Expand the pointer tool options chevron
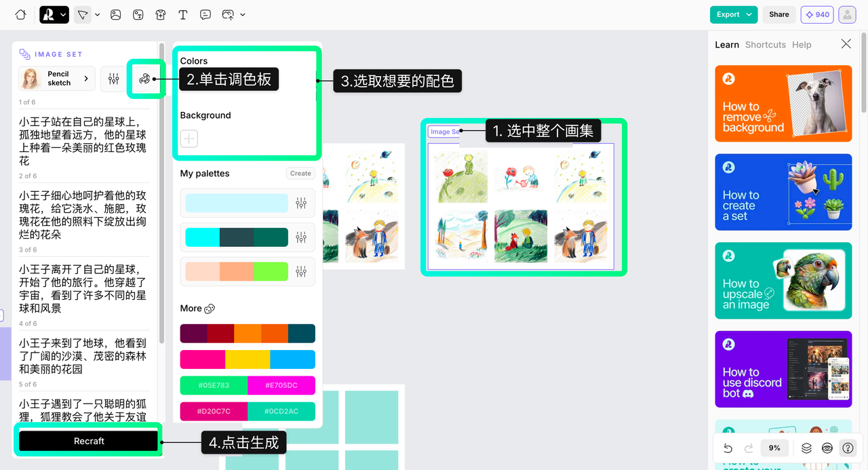Screen dimensions: 868x470 coord(98,14)
